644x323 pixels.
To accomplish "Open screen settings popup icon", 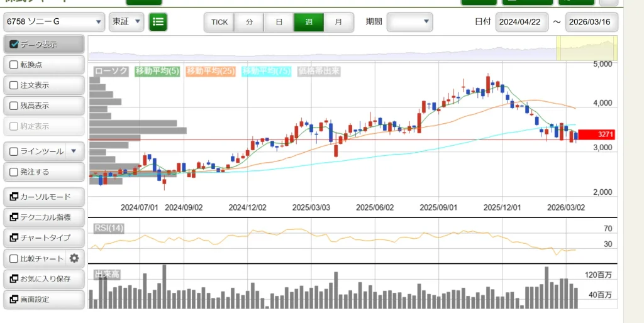I will (x=14, y=299).
